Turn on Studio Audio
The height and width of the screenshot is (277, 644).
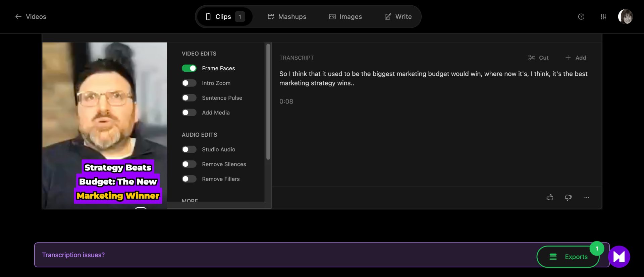pos(189,149)
